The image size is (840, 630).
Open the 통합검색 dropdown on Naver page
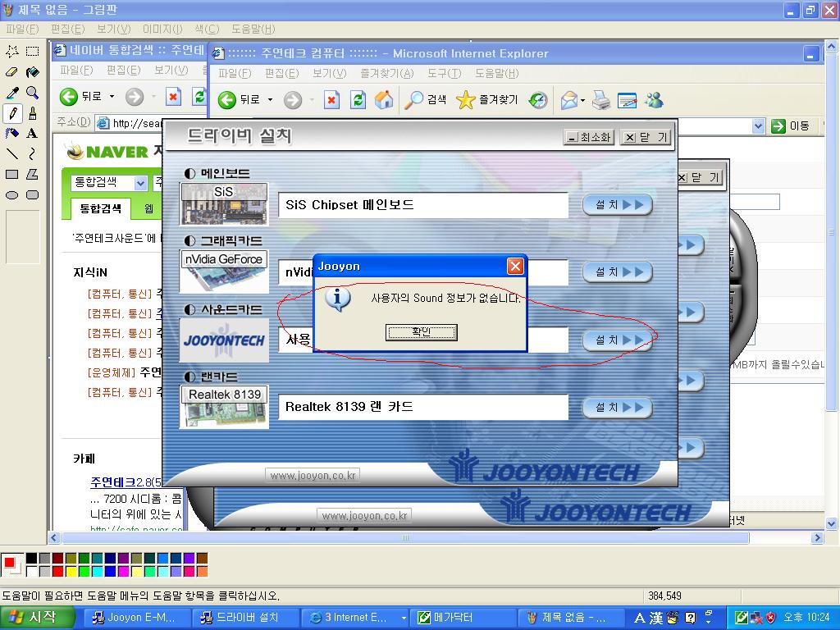(x=140, y=183)
